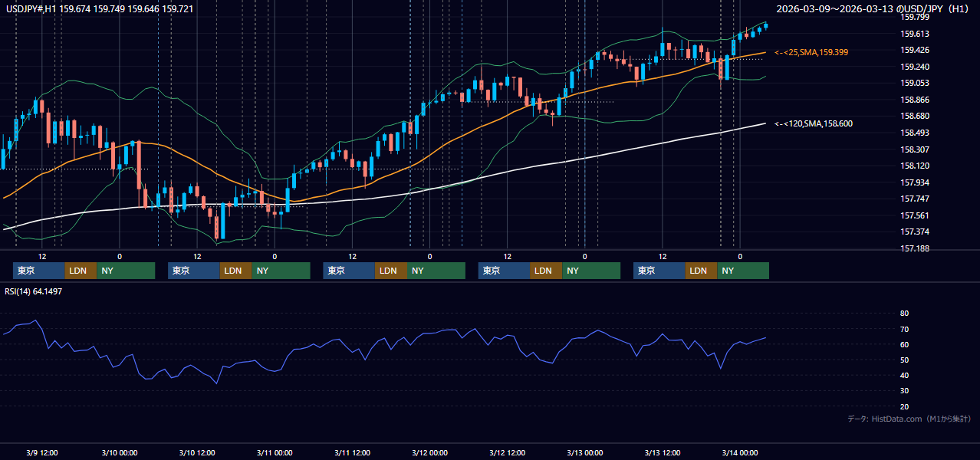Click the 3/13 12:00 date label
The image size is (980, 460).
tap(663, 452)
